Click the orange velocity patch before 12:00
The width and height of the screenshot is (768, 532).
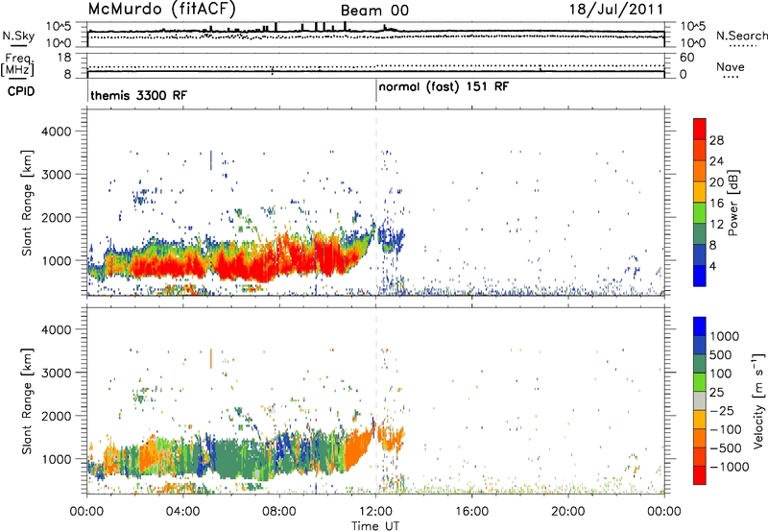[357, 450]
